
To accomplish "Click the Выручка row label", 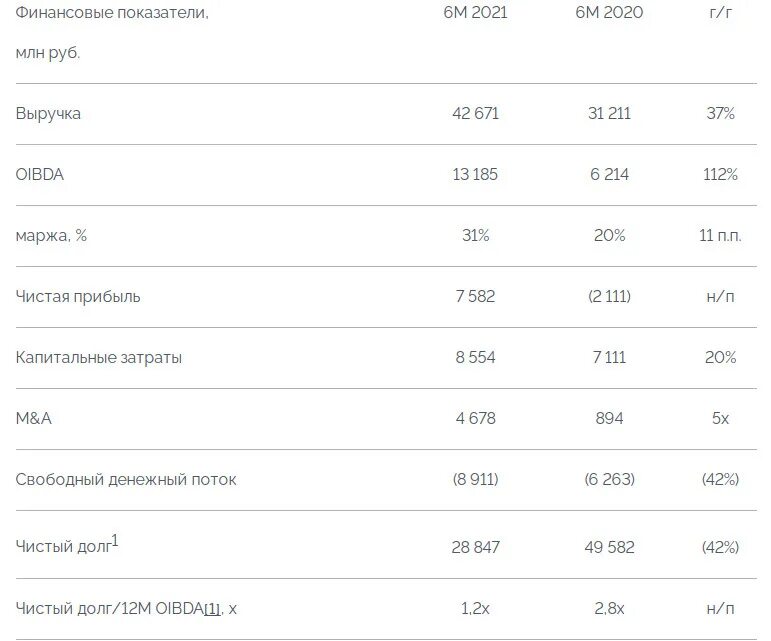I will pos(48,114).
